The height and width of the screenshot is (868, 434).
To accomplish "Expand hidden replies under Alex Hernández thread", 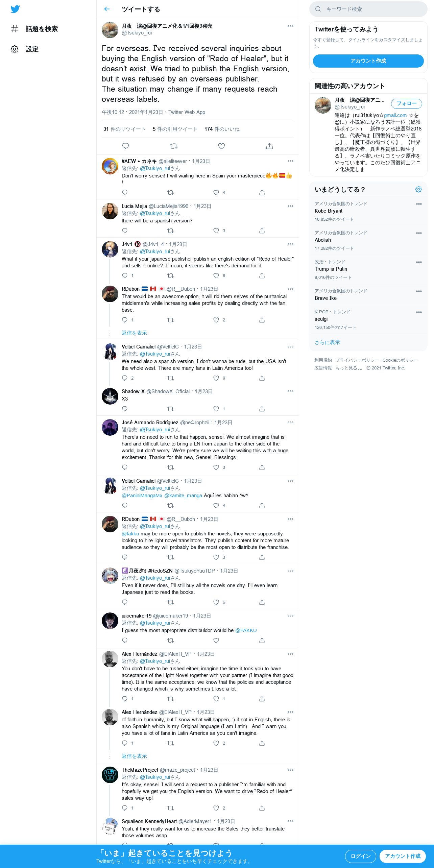I will click(134, 756).
